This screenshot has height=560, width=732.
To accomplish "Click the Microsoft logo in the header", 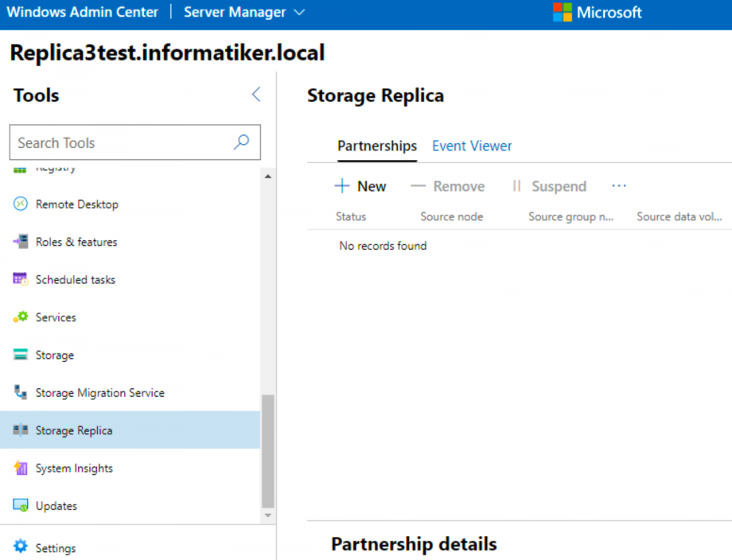I will tap(598, 12).
